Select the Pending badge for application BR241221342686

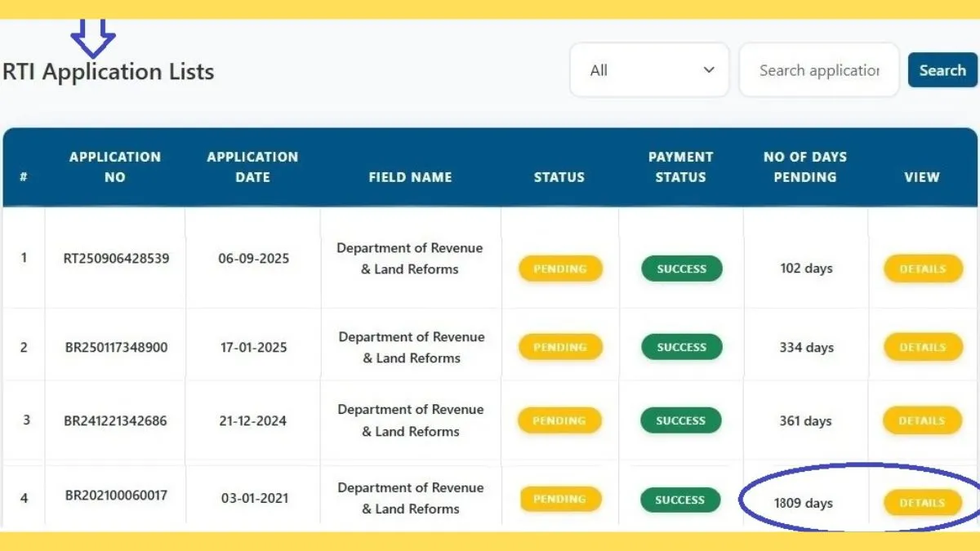pos(559,420)
